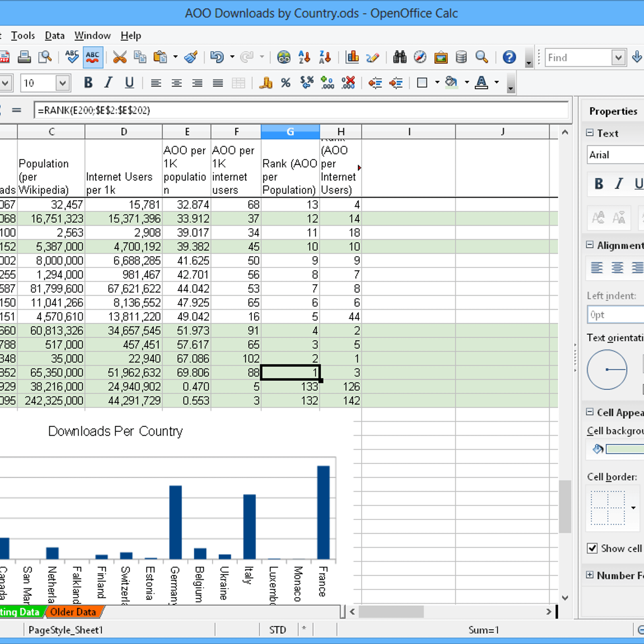Open the Gallery icon
Screen dimensions: 644x644
(441, 57)
